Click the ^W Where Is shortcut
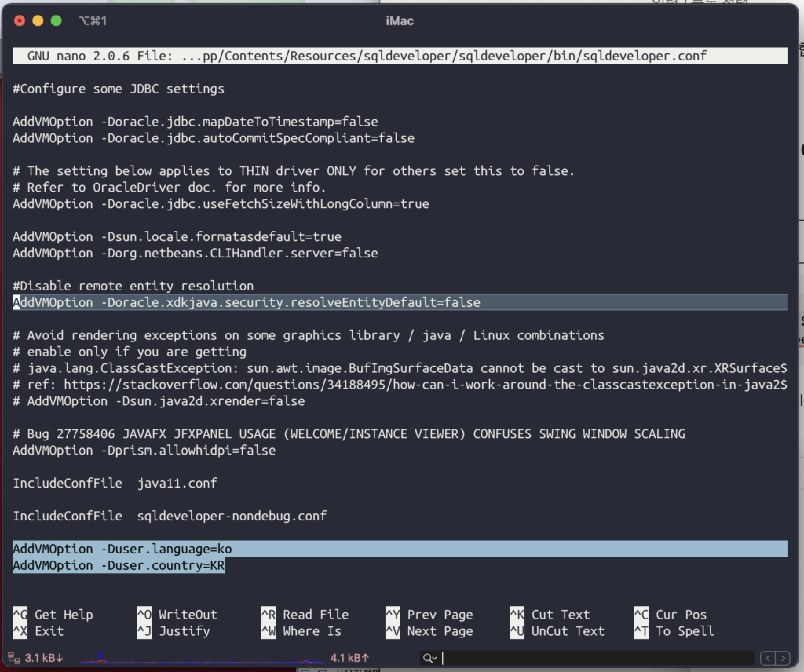 coord(301,631)
